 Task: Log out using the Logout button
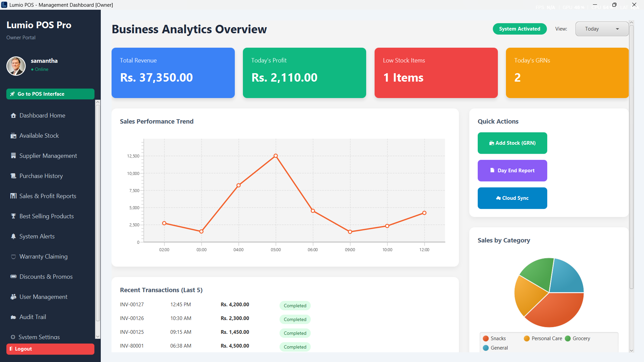(50, 349)
